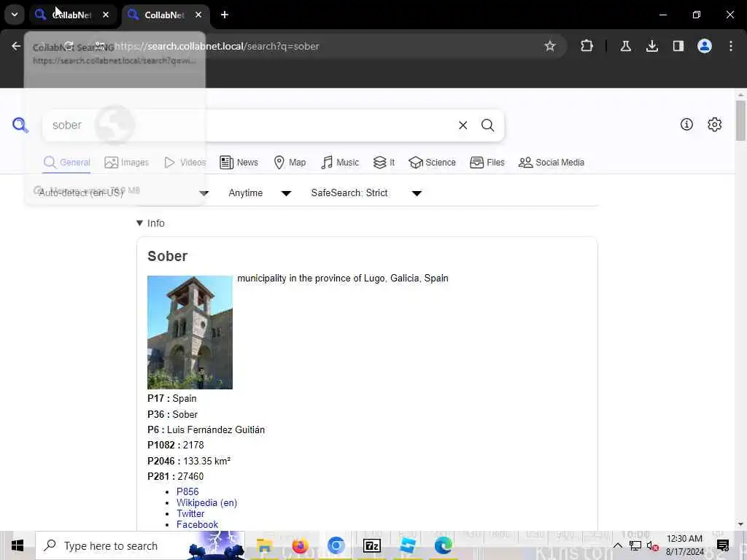
Task: Click the P6 : Luis Fernández Guitián line
Action: pyautogui.click(x=206, y=429)
